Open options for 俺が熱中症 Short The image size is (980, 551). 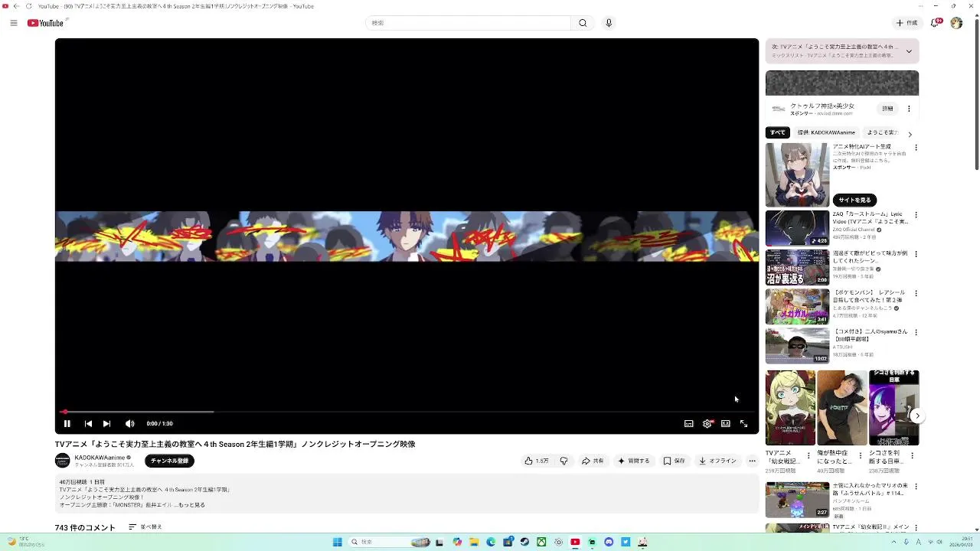(860, 455)
